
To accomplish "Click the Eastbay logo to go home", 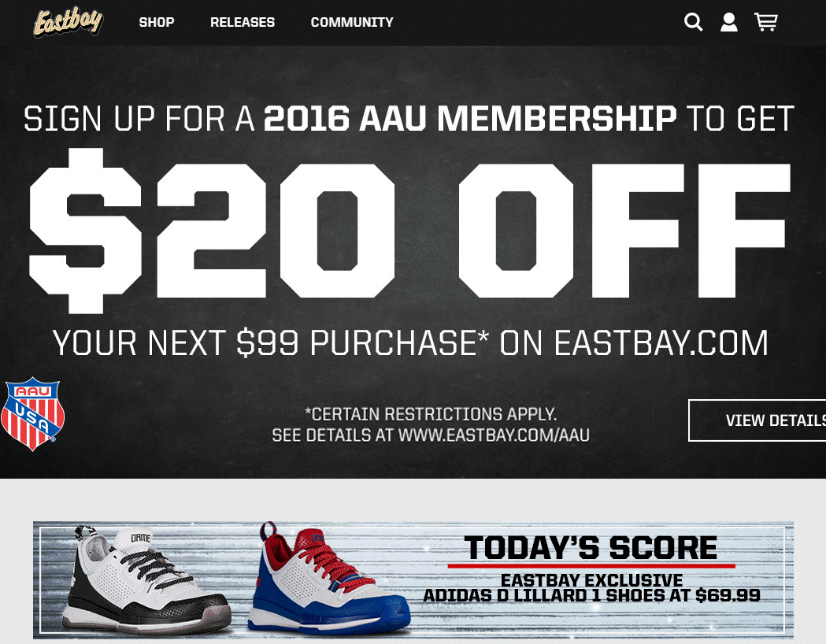I will tap(68, 22).
